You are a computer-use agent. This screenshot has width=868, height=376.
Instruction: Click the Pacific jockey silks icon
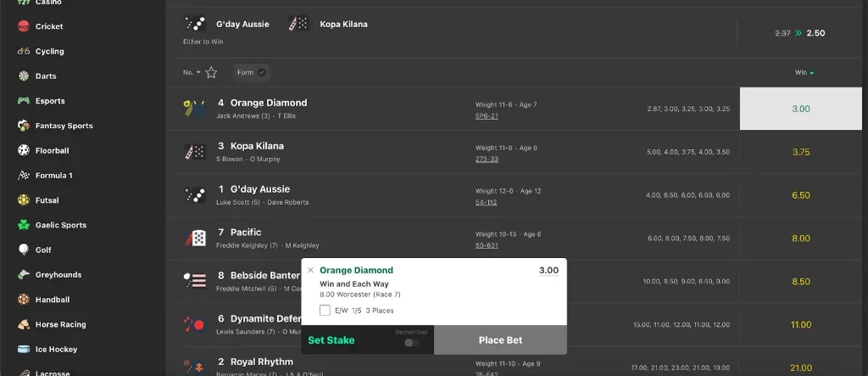click(194, 238)
